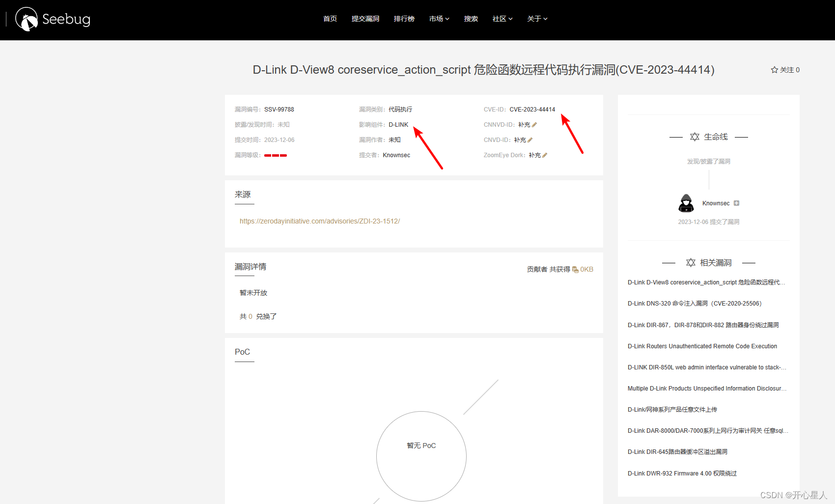The height and width of the screenshot is (504, 835).
Task: Click the Seebug wordmark text
Action: (x=66, y=19)
